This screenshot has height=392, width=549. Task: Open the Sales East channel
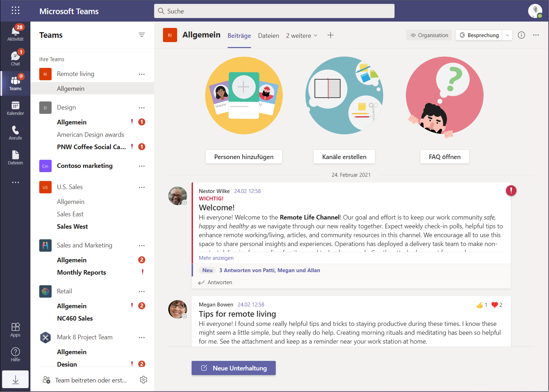pyautogui.click(x=70, y=214)
